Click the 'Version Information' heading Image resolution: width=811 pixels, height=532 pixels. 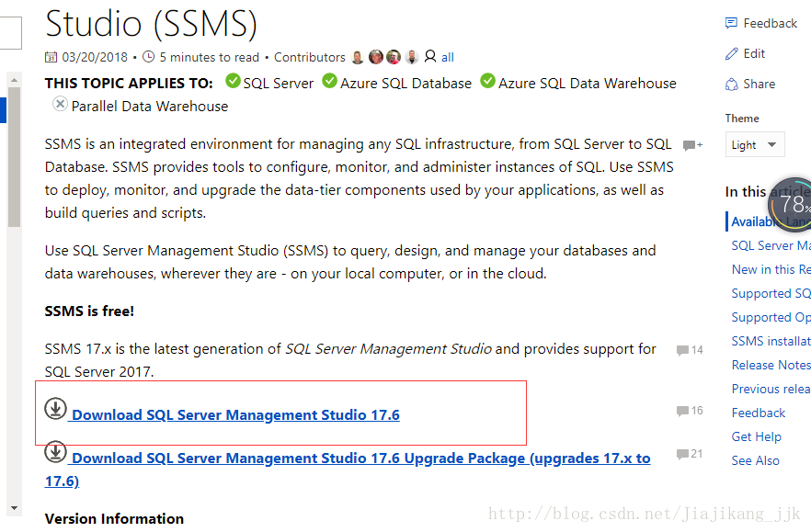[x=114, y=518]
